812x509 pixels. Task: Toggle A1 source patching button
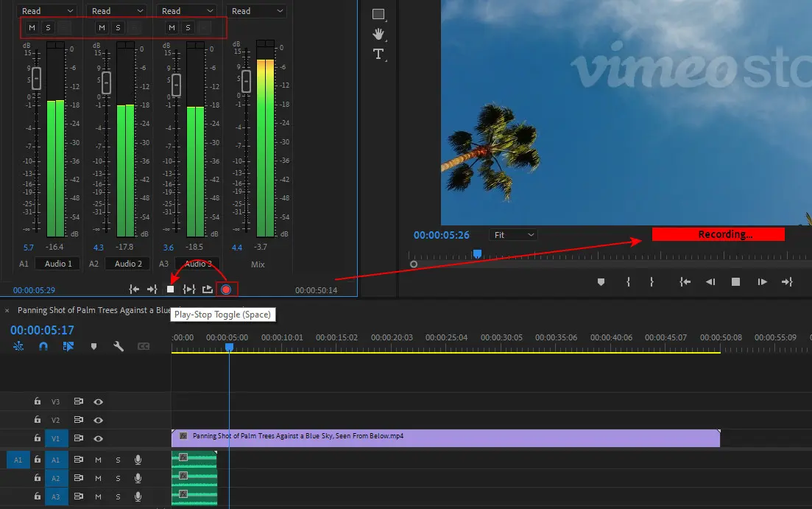pyautogui.click(x=18, y=460)
